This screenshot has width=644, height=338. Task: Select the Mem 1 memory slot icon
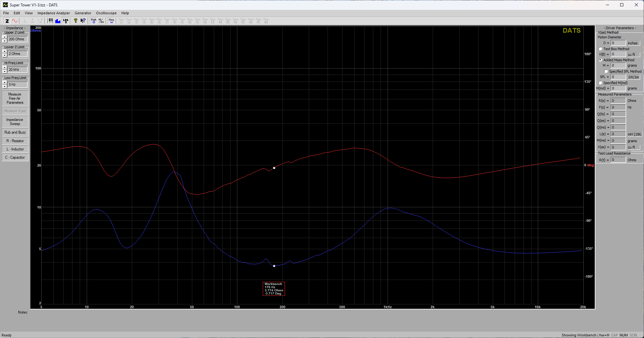click(121, 21)
